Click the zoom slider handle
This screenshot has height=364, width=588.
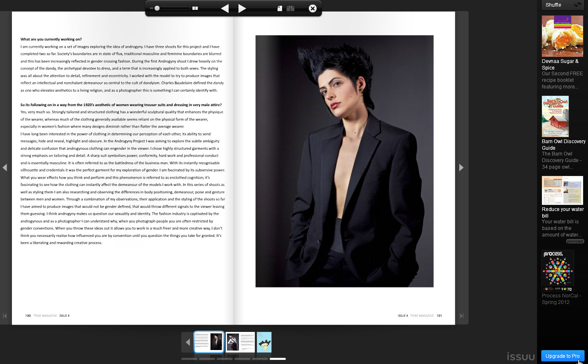(157, 8)
